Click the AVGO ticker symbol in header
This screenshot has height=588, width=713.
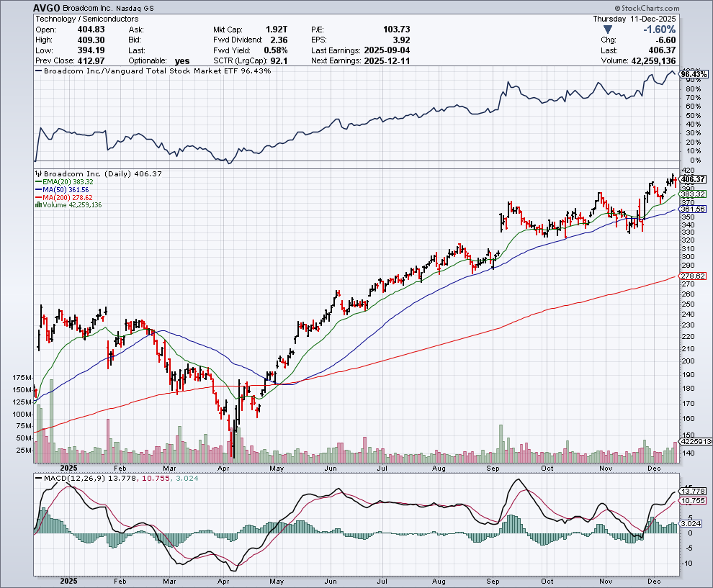coord(48,7)
